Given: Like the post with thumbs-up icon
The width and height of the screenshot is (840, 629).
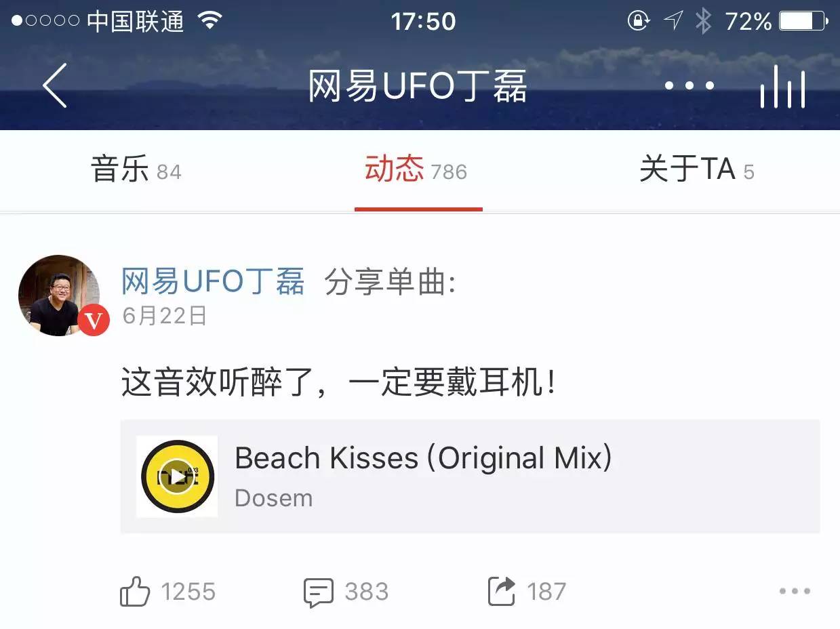Looking at the screenshot, I should click(134, 592).
